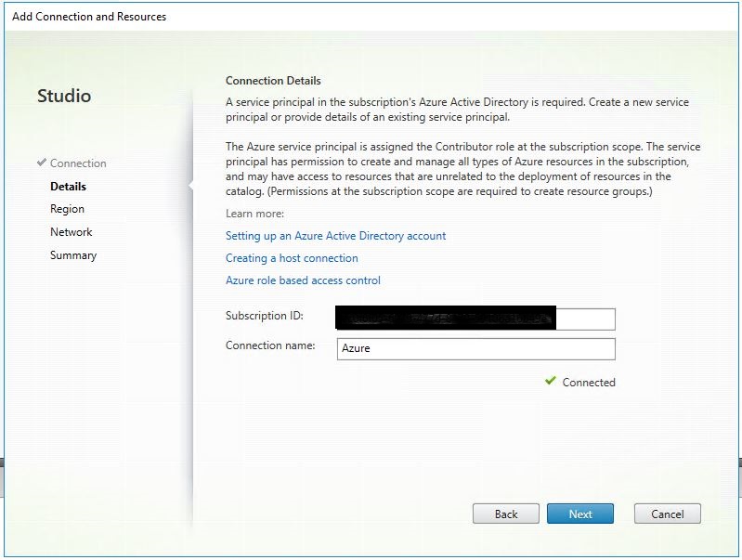Select the Connection step in the sidebar

[78, 163]
